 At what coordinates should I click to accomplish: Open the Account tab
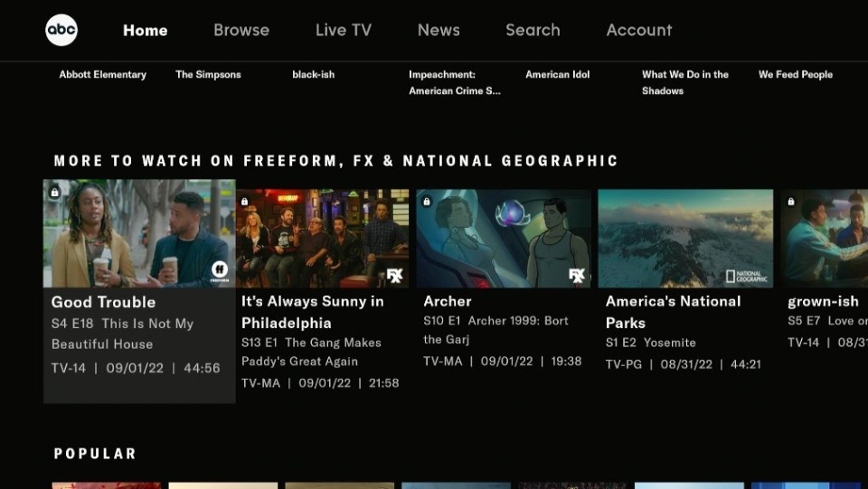pyautogui.click(x=639, y=30)
